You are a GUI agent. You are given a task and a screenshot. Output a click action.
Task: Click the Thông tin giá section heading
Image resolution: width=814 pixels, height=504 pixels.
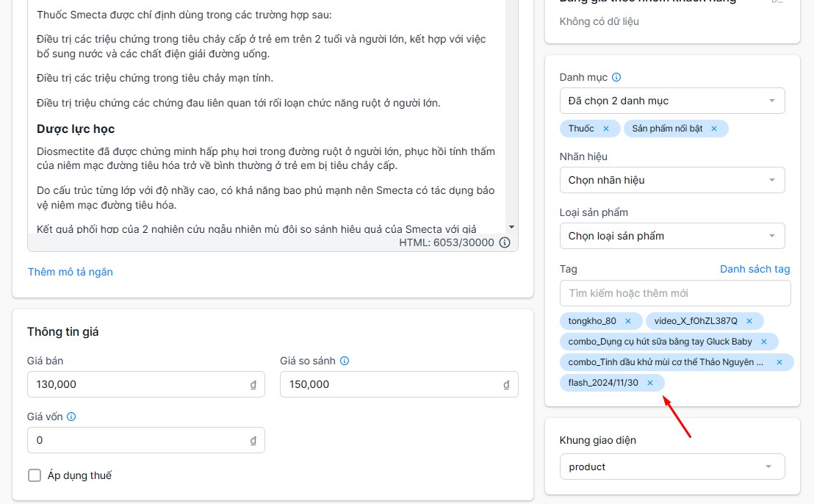point(63,331)
